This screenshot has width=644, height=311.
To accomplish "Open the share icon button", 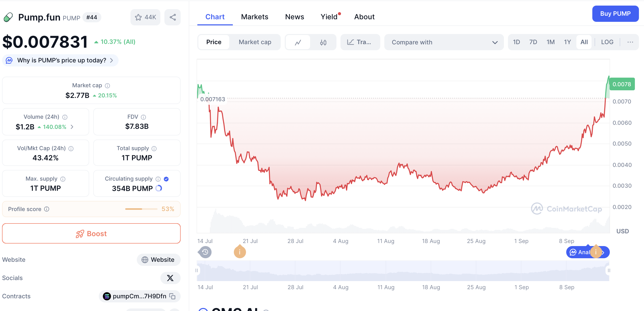I will point(173,17).
